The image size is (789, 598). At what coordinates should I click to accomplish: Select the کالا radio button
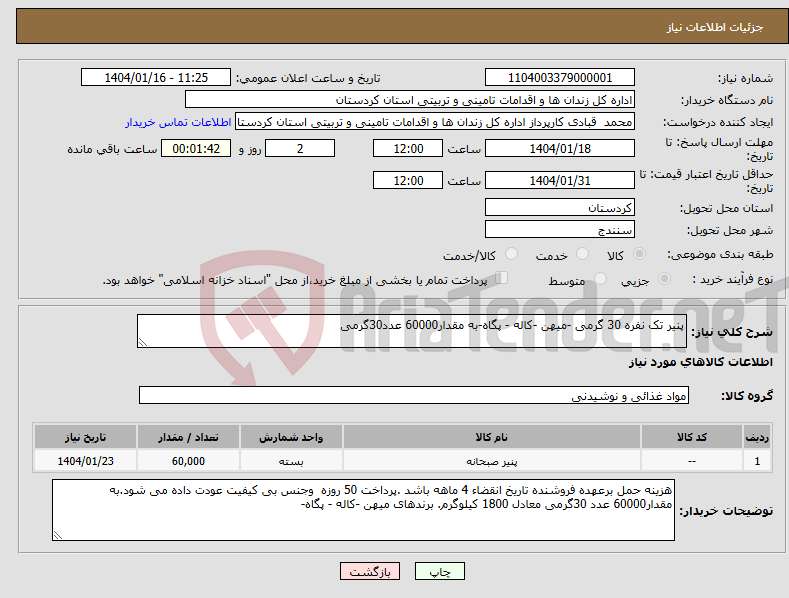(639, 254)
